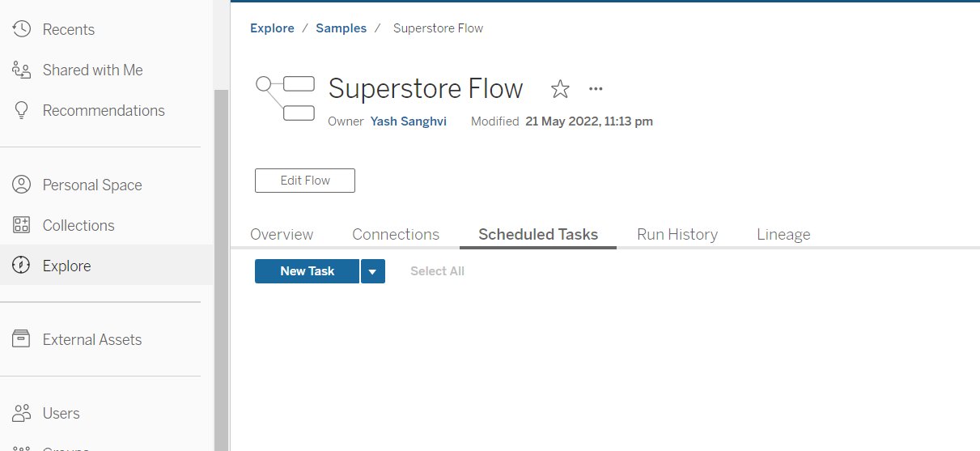Click the Users group icon
The height and width of the screenshot is (451, 980).
click(x=22, y=413)
